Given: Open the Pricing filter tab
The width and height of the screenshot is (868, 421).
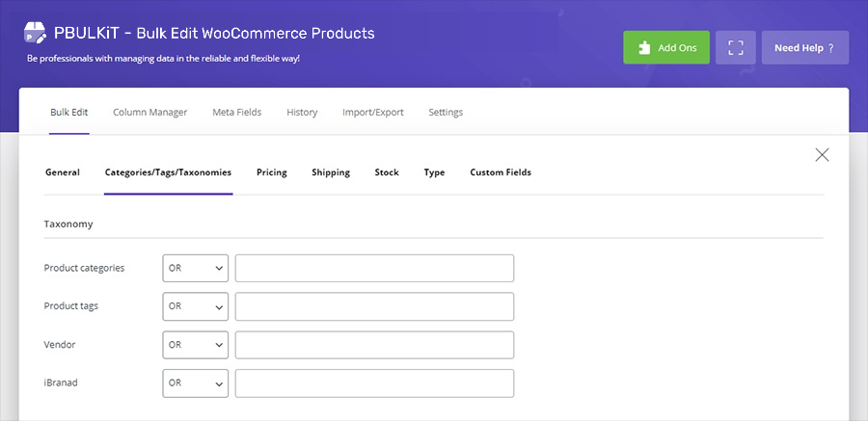Looking at the screenshot, I should (x=272, y=172).
